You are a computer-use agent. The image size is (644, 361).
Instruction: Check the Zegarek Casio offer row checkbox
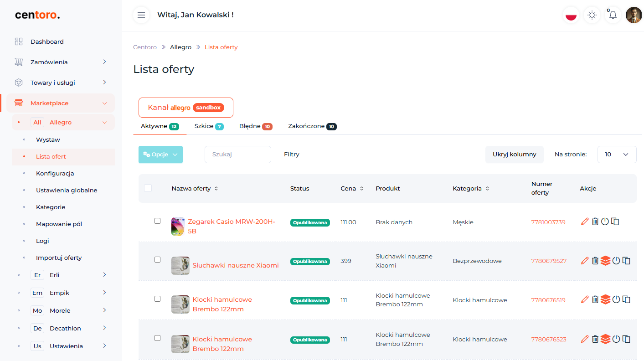pos(157,221)
